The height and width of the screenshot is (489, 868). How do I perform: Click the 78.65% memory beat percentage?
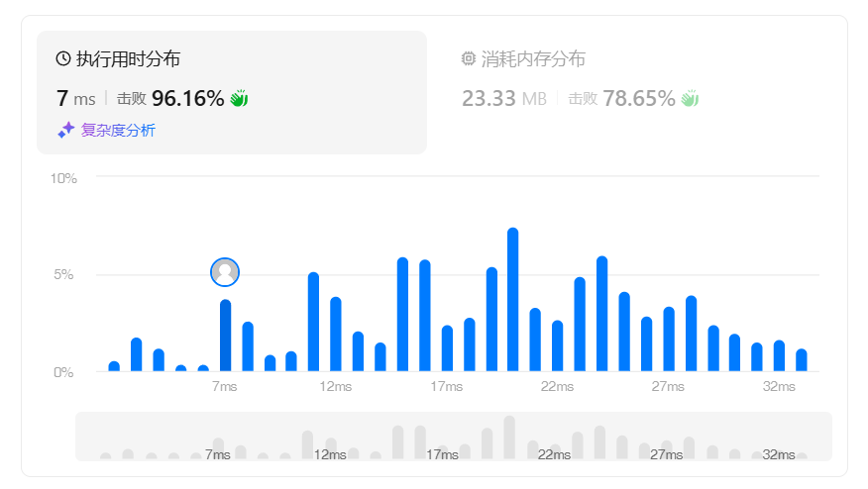[639, 98]
